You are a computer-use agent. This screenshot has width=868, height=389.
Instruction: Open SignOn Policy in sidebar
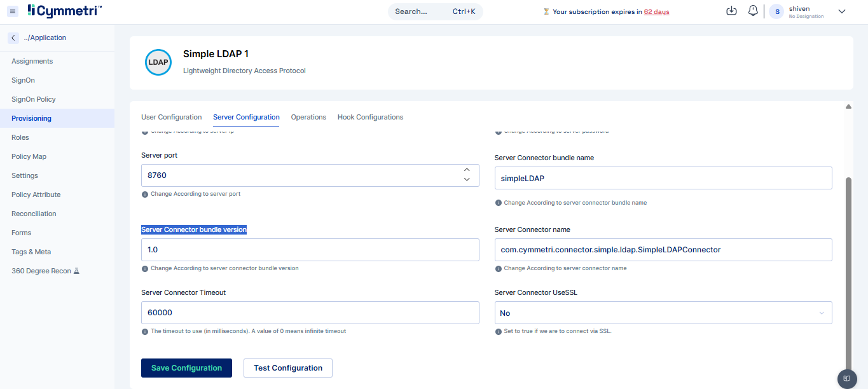[x=57, y=99]
